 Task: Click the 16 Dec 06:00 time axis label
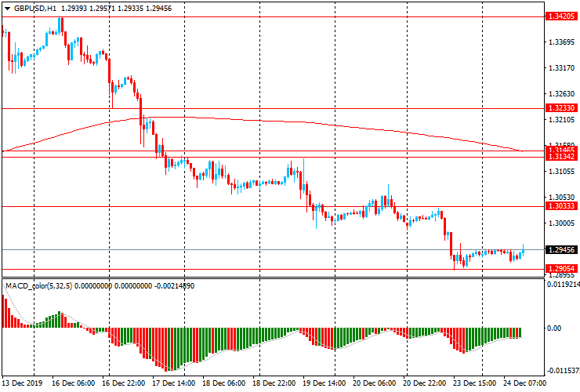coord(73,383)
